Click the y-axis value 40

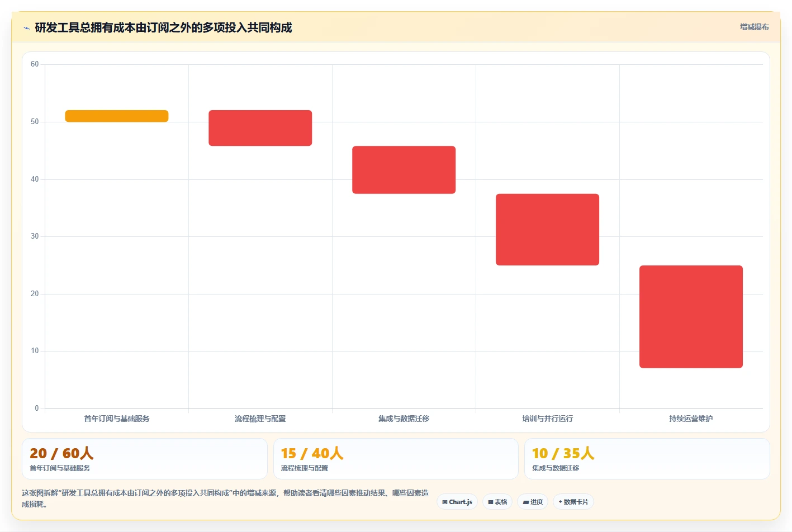click(x=35, y=179)
